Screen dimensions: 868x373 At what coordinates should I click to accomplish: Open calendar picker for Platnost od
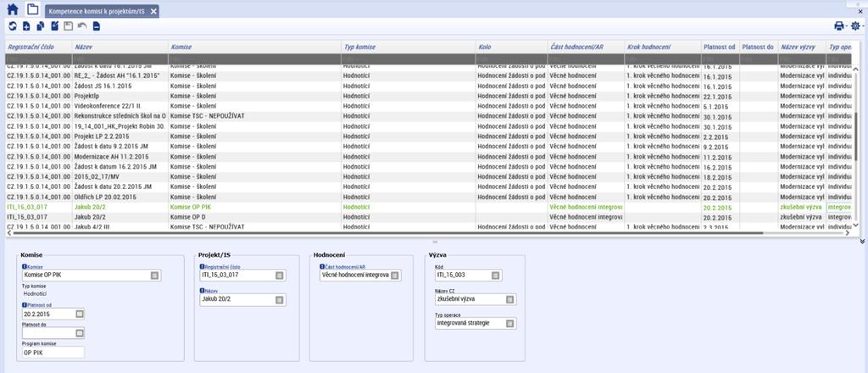[x=80, y=314]
